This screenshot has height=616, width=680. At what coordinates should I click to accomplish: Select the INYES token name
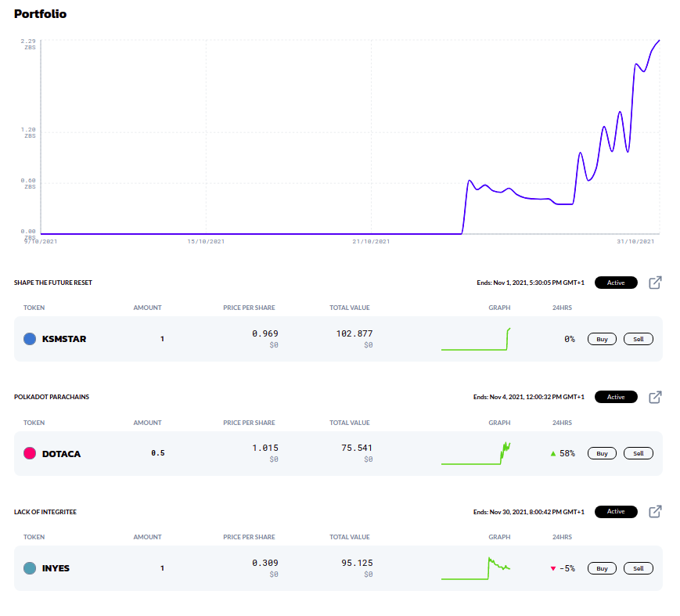(56, 568)
